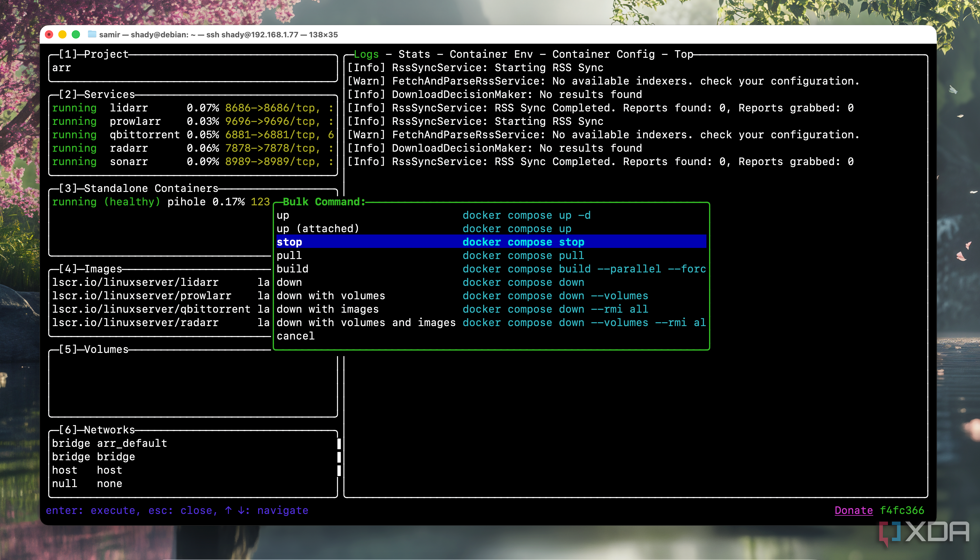The width and height of the screenshot is (980, 560).
Task: Choose the 'pull' bulk command
Action: point(289,256)
